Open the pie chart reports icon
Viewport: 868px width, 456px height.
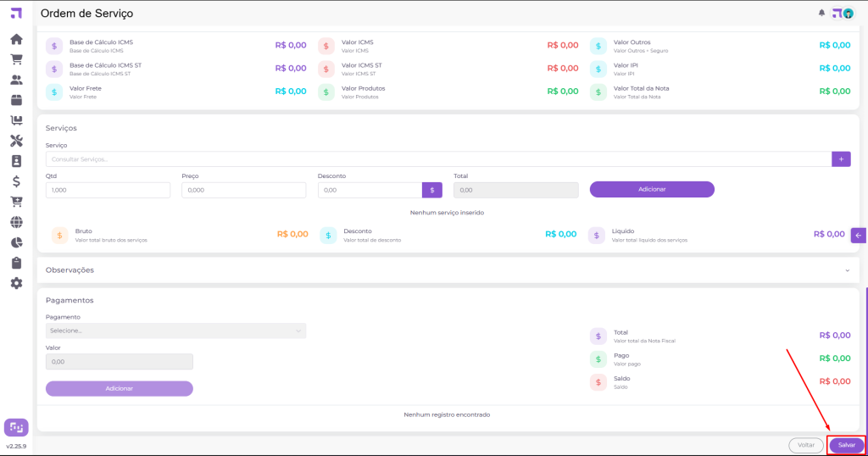16,242
